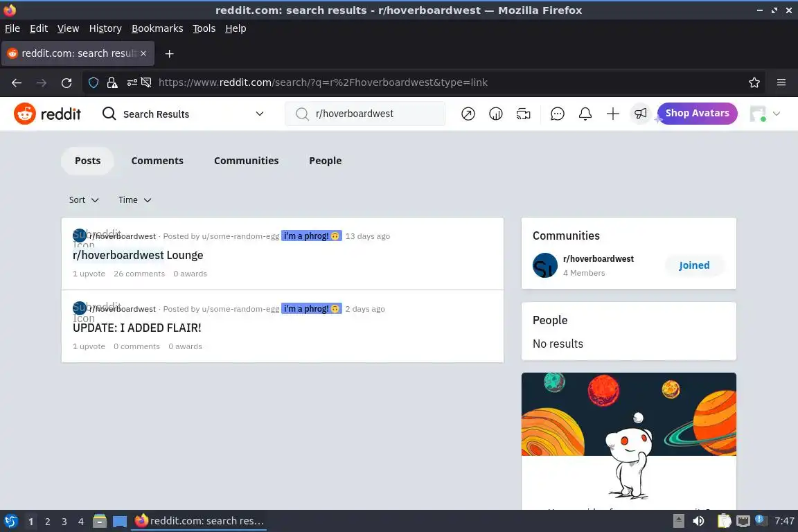Open the Help menu
The height and width of the screenshot is (532, 798).
[236, 28]
